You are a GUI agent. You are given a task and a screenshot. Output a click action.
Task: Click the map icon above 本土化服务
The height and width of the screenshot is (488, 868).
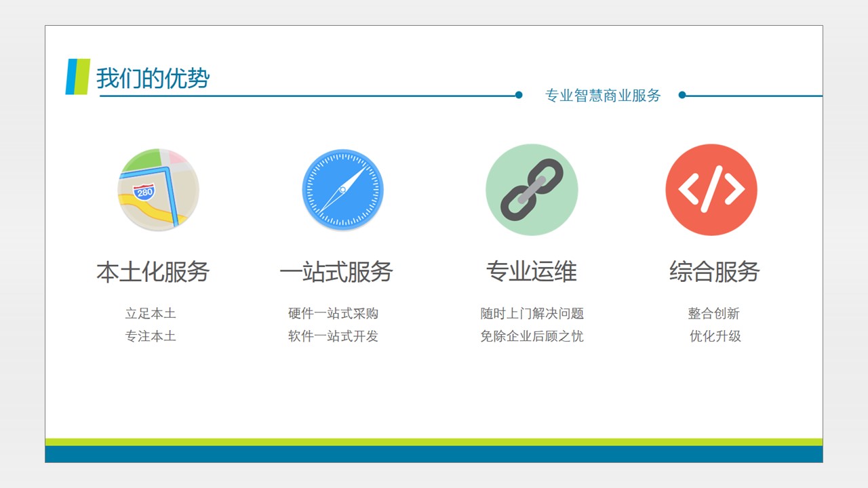[158, 190]
